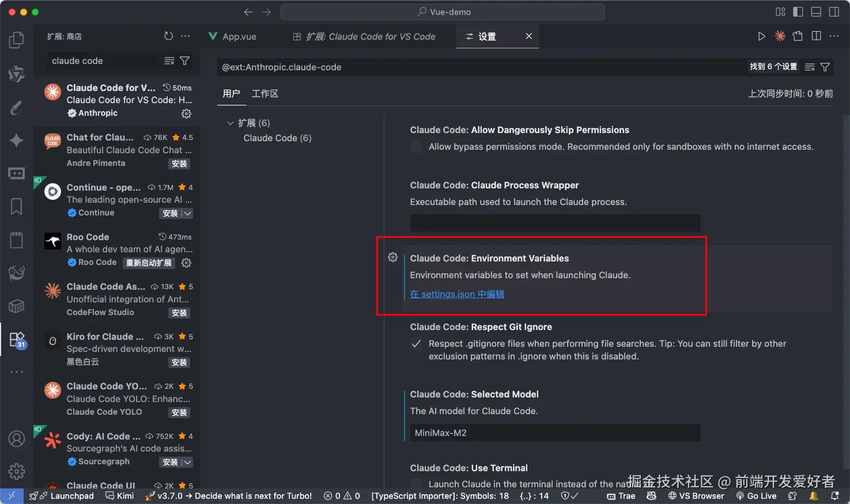Launch Claude Code from the orange spark icon

(x=780, y=36)
